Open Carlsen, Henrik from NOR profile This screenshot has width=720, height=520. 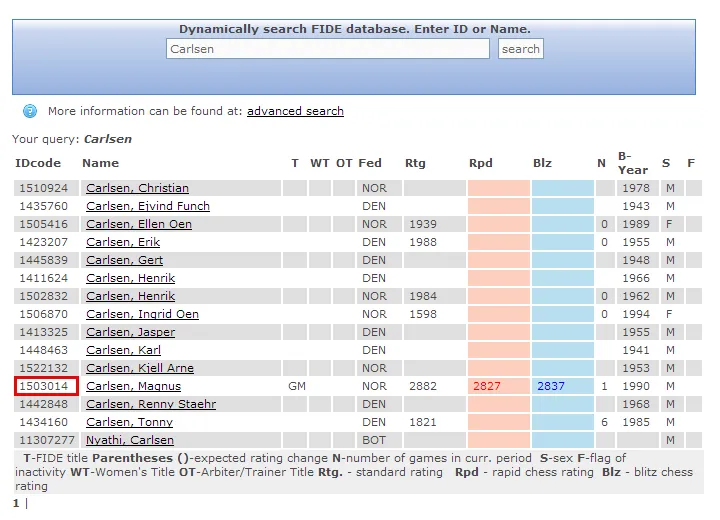(x=130, y=296)
